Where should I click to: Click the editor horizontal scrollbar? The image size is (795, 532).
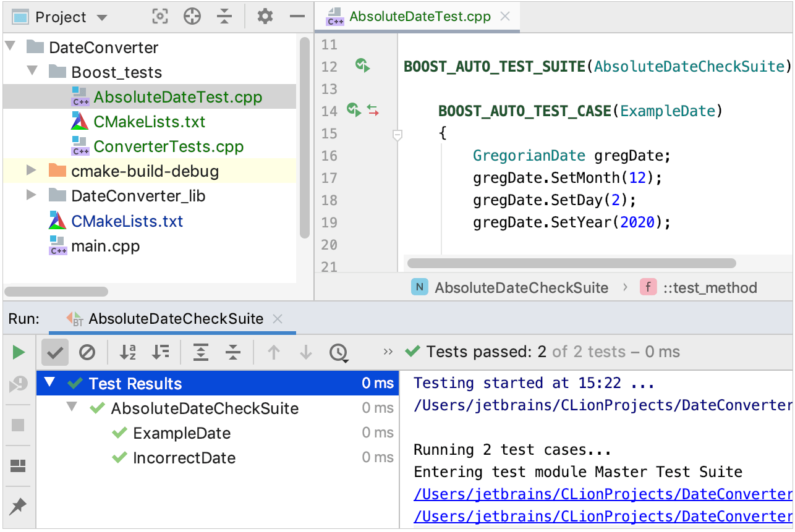click(x=571, y=263)
